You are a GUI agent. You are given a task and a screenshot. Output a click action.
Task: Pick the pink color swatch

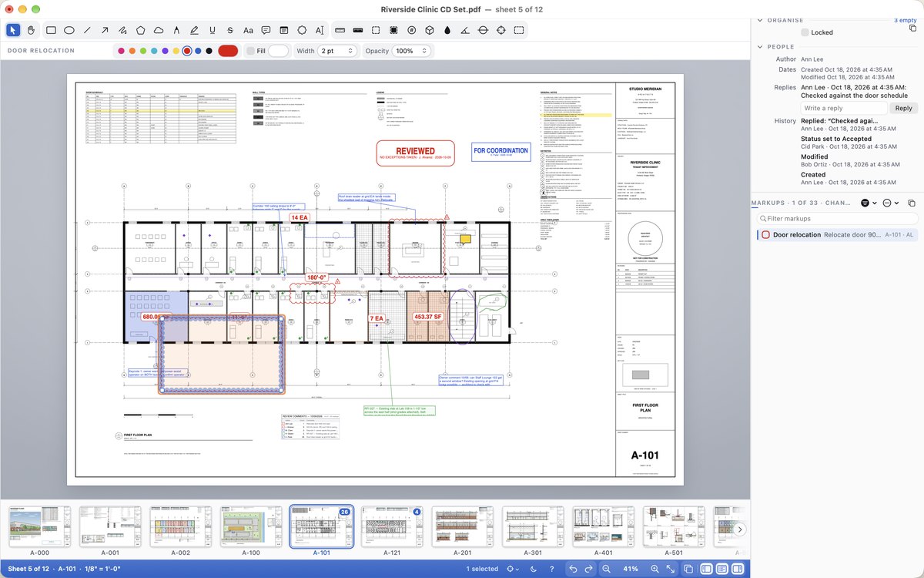[121, 51]
